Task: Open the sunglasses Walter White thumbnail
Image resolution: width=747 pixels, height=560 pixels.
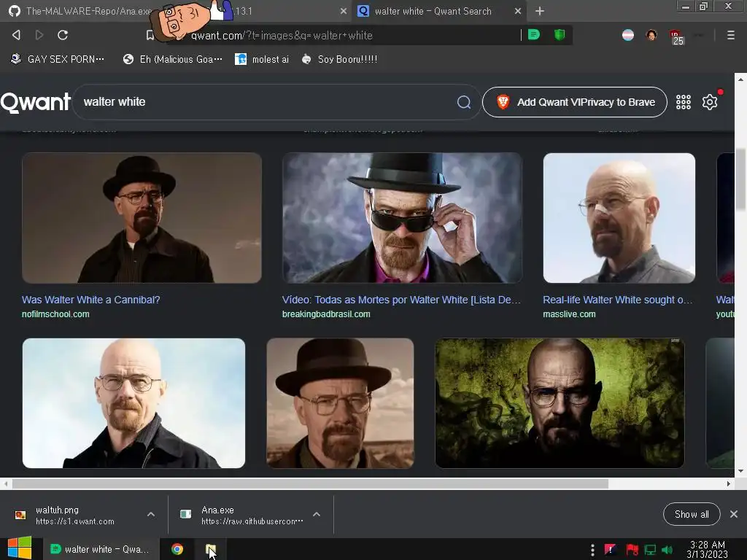Action: coord(402,218)
